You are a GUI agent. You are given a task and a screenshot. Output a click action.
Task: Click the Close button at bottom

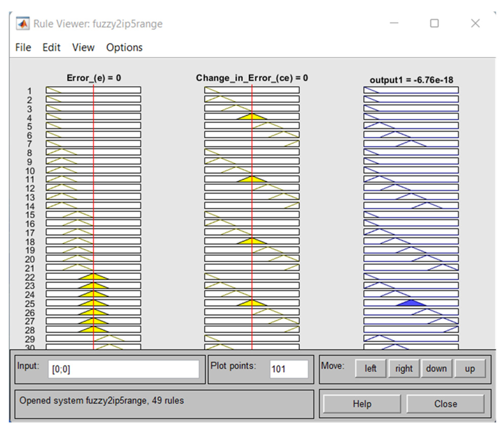coord(445,404)
